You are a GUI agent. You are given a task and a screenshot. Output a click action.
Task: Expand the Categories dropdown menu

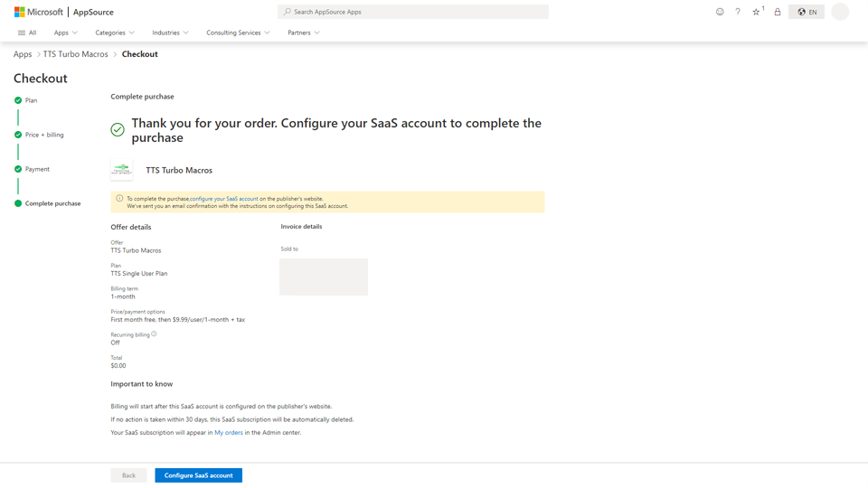pyautogui.click(x=115, y=33)
